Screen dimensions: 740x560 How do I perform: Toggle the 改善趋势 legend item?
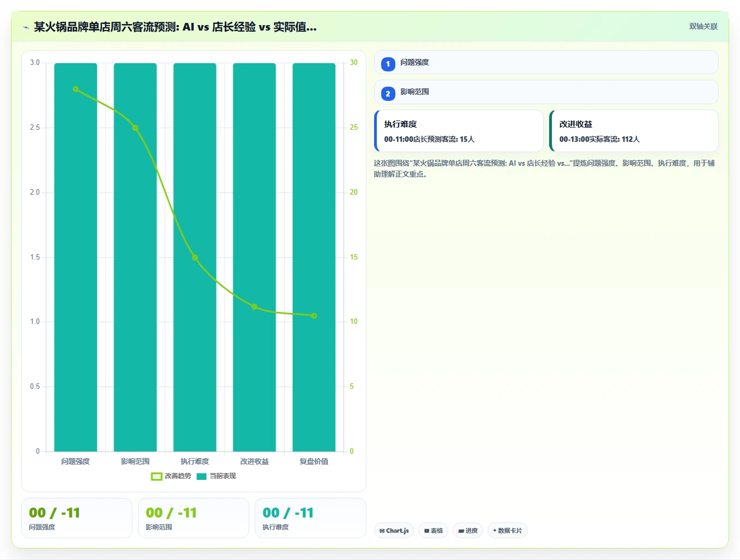click(x=171, y=476)
